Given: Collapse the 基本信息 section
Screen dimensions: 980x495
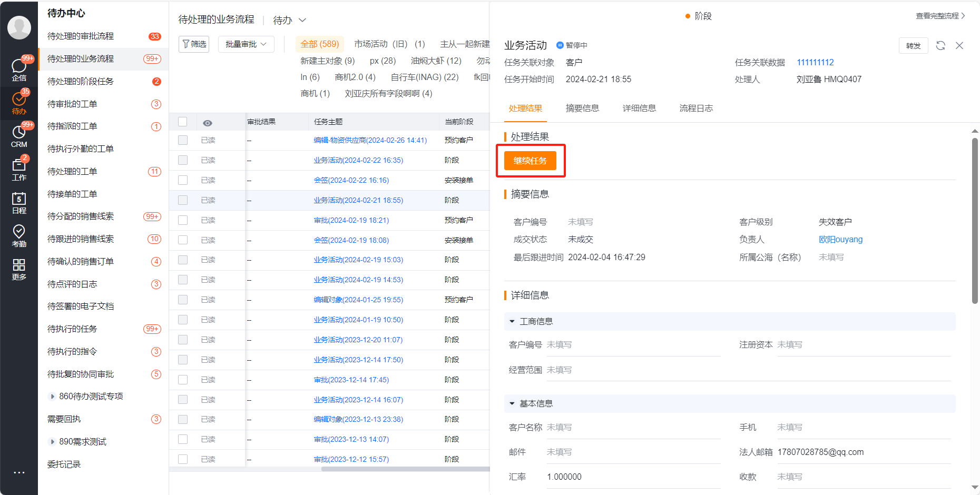Looking at the screenshot, I should coord(512,403).
